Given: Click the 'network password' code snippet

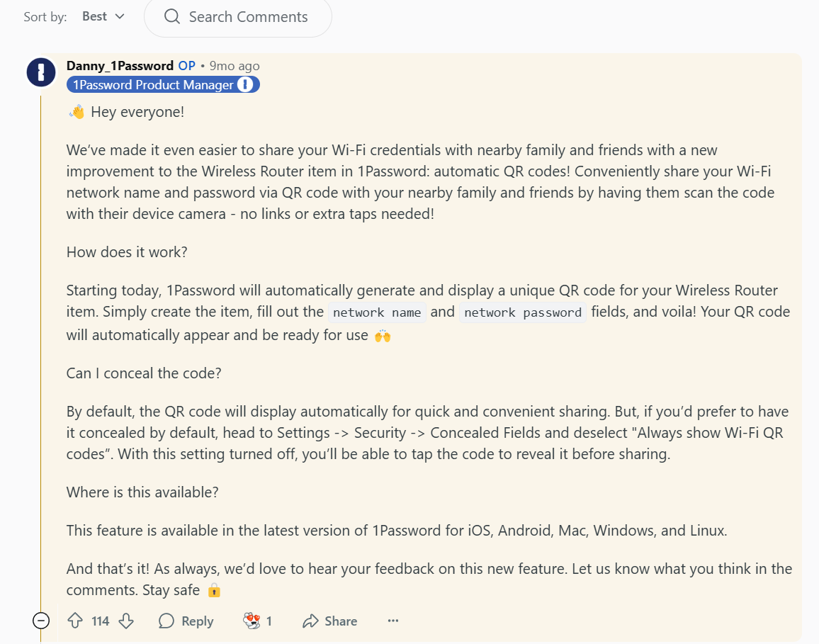Looking at the screenshot, I should click(523, 312).
